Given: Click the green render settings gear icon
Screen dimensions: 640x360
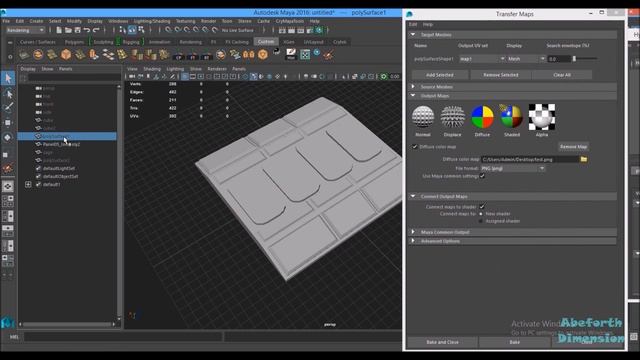Looking at the screenshot, I should [x=319, y=30].
